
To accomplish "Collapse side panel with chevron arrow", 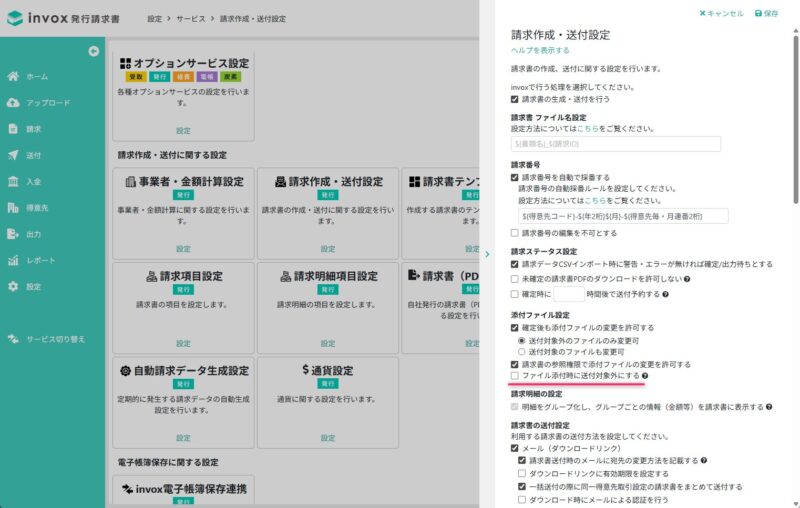I will (x=487, y=254).
